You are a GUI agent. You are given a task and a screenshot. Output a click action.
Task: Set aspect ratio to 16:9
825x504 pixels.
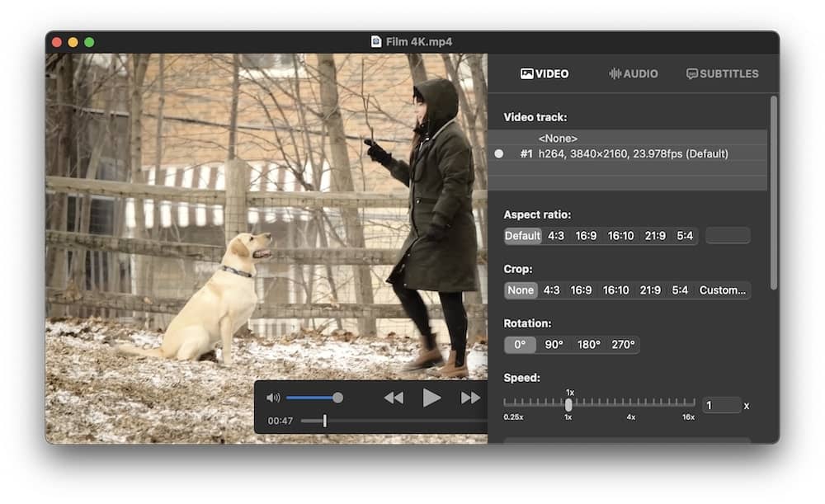[x=586, y=236]
